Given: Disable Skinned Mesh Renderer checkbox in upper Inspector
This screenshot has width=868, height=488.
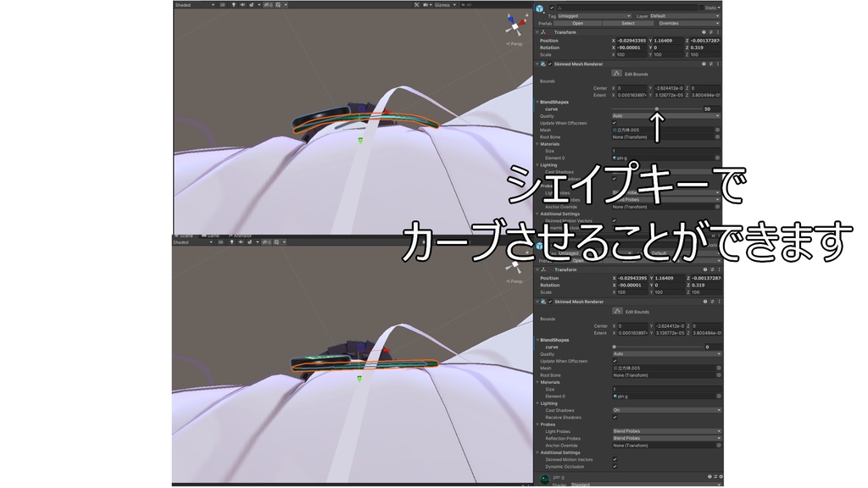Looking at the screenshot, I should coord(549,64).
